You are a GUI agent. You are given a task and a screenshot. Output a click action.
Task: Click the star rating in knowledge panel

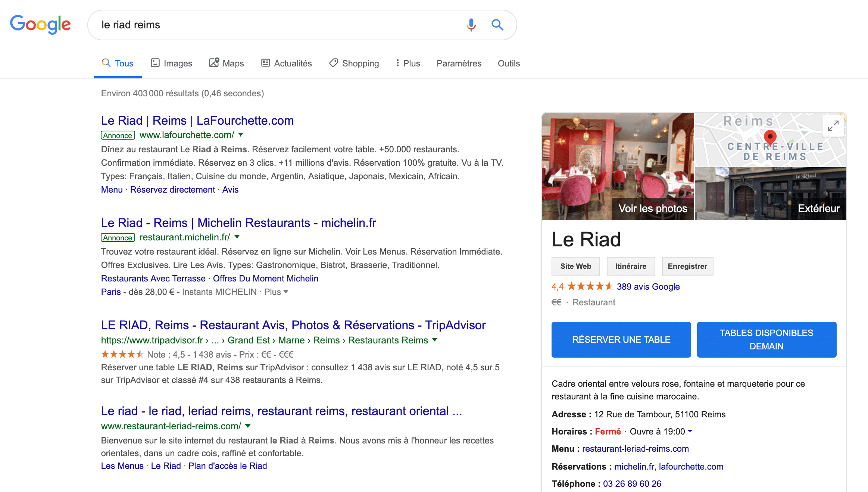click(x=590, y=286)
